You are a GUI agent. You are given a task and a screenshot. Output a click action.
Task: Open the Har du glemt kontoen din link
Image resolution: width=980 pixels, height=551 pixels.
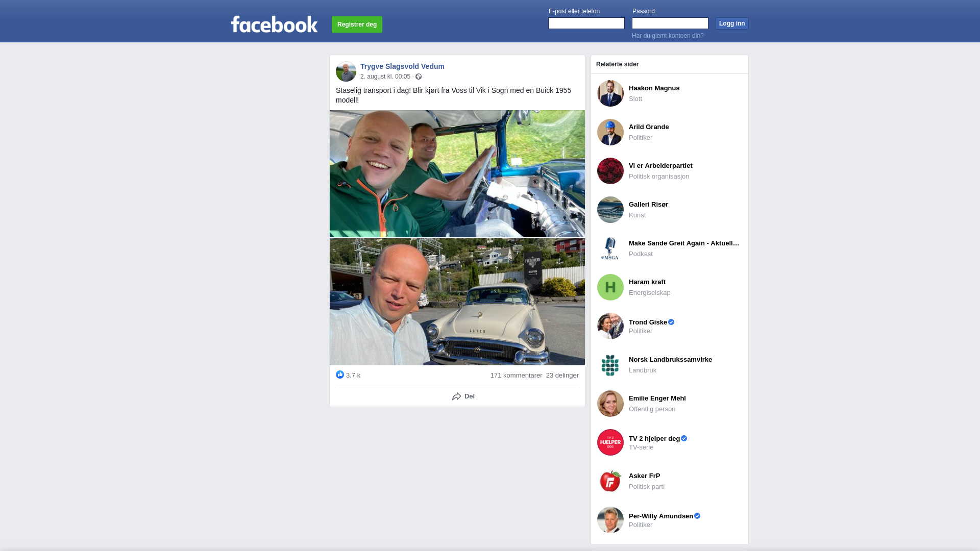668,36
